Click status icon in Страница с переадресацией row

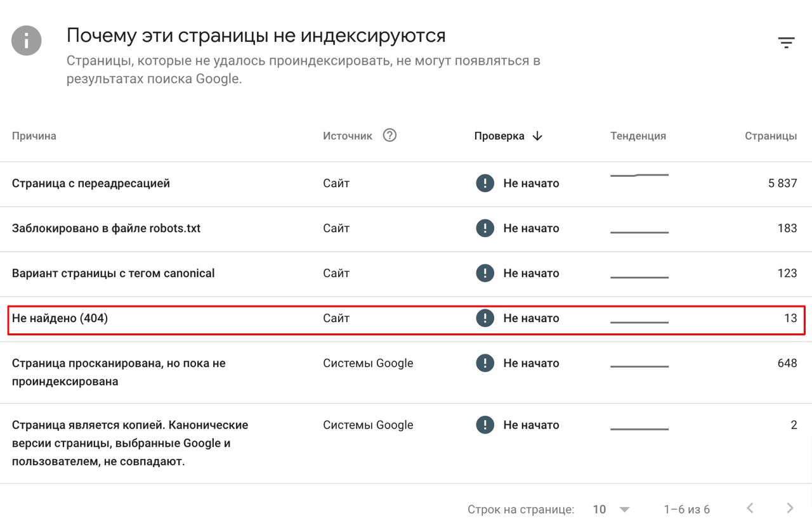(x=485, y=184)
